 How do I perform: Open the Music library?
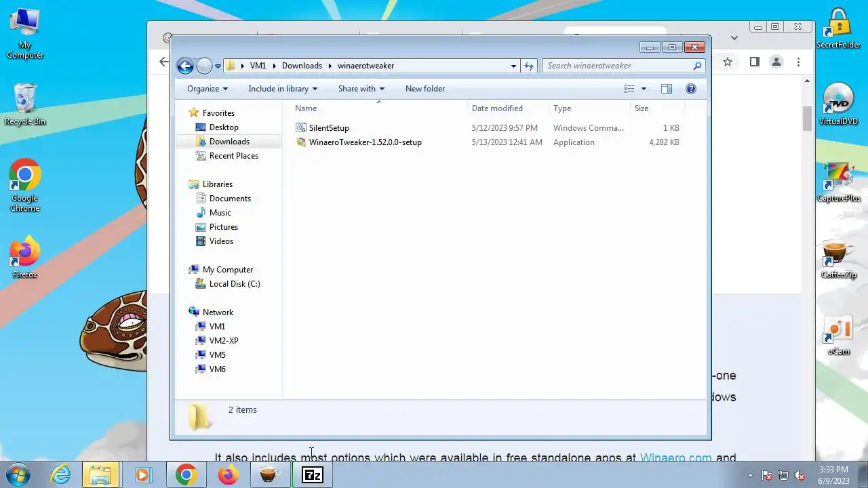(220, 213)
